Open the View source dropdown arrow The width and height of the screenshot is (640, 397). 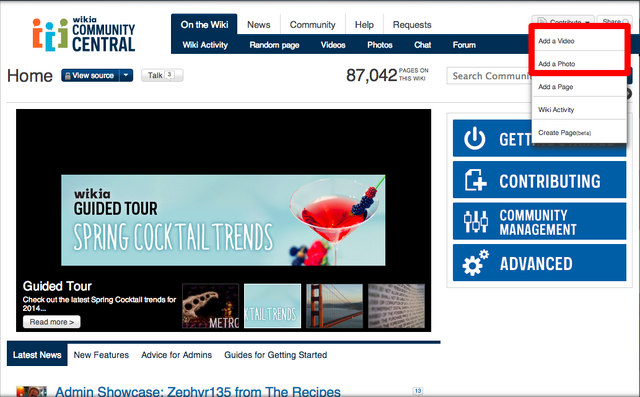(x=126, y=75)
